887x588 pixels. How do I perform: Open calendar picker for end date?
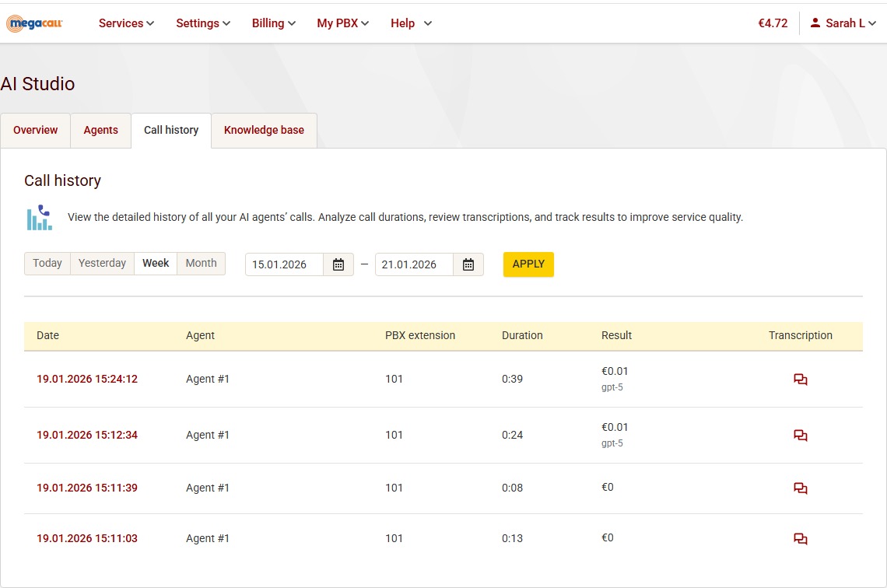(468, 264)
